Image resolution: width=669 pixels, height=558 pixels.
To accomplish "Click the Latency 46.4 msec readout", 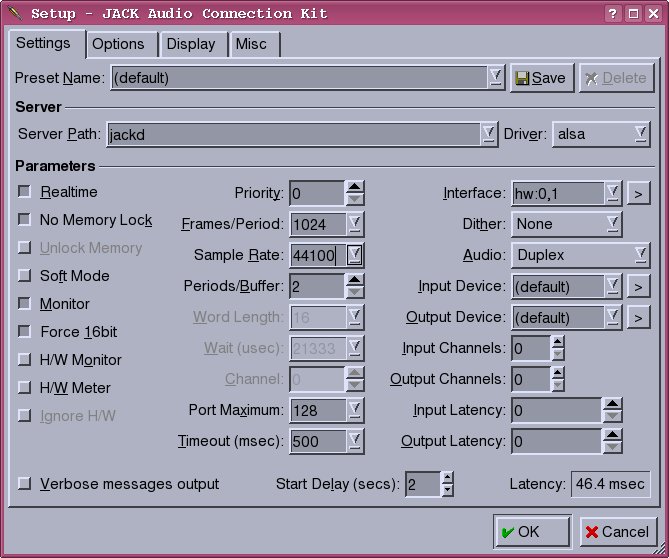I will [610, 484].
